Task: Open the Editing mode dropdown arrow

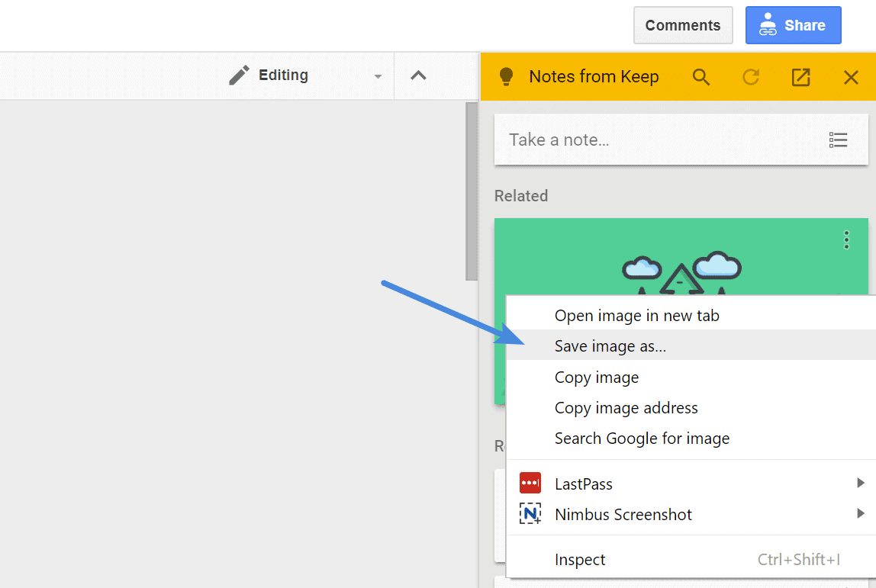Action: pos(378,76)
